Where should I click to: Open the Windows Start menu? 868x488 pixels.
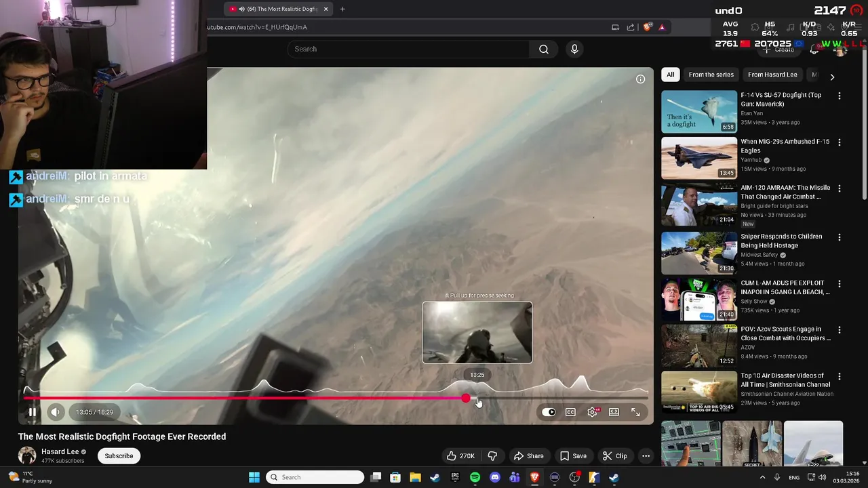click(254, 477)
